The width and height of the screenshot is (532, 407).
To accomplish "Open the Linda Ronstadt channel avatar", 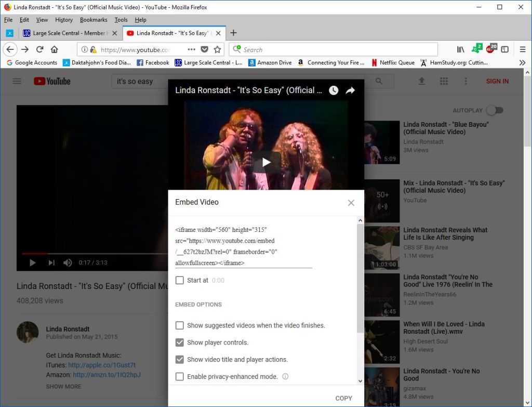I will tap(28, 332).
